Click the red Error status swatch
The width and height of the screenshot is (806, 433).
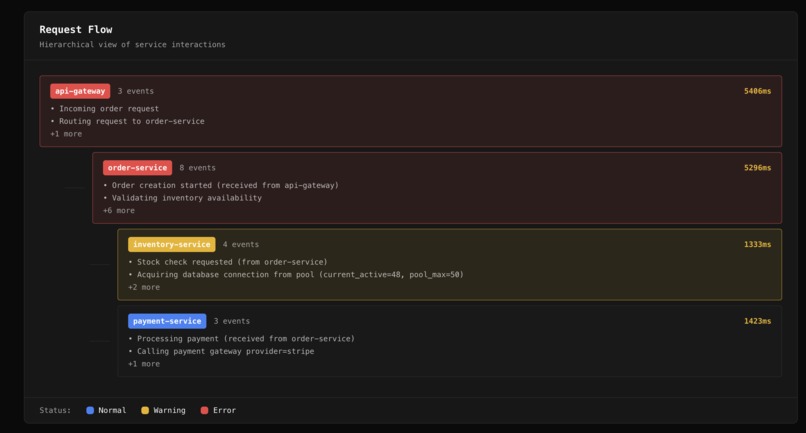click(x=204, y=410)
